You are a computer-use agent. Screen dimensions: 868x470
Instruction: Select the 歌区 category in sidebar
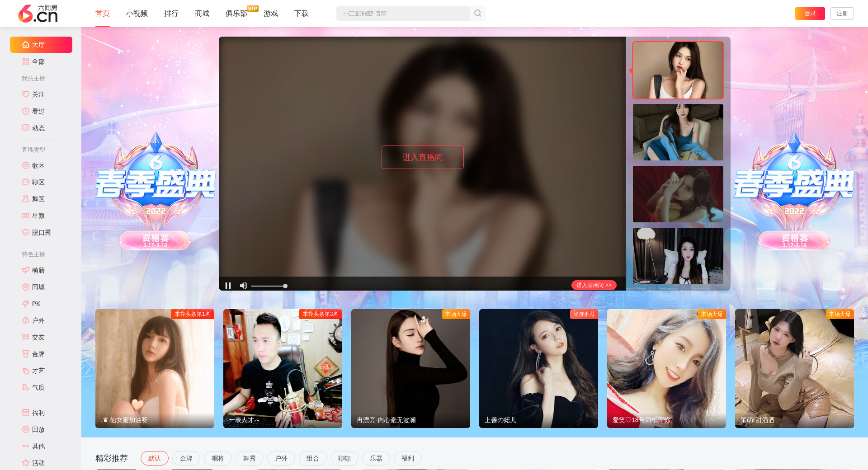(38, 165)
